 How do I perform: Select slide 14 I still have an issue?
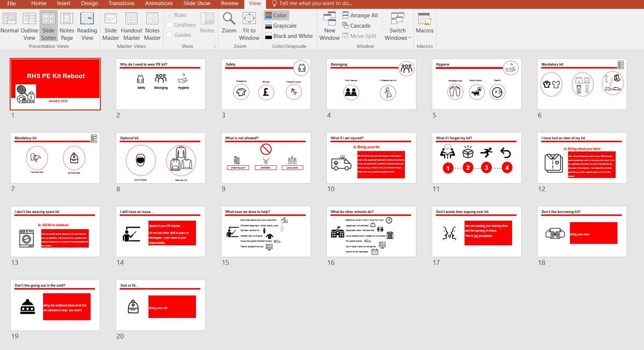[160, 231]
